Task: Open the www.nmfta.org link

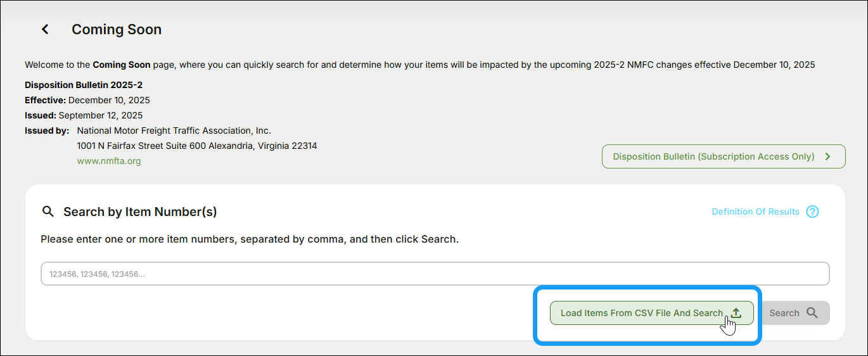Action: tap(109, 161)
